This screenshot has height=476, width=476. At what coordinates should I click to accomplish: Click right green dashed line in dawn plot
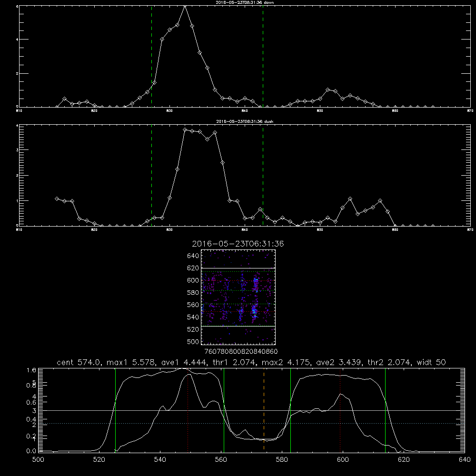(x=263, y=56)
